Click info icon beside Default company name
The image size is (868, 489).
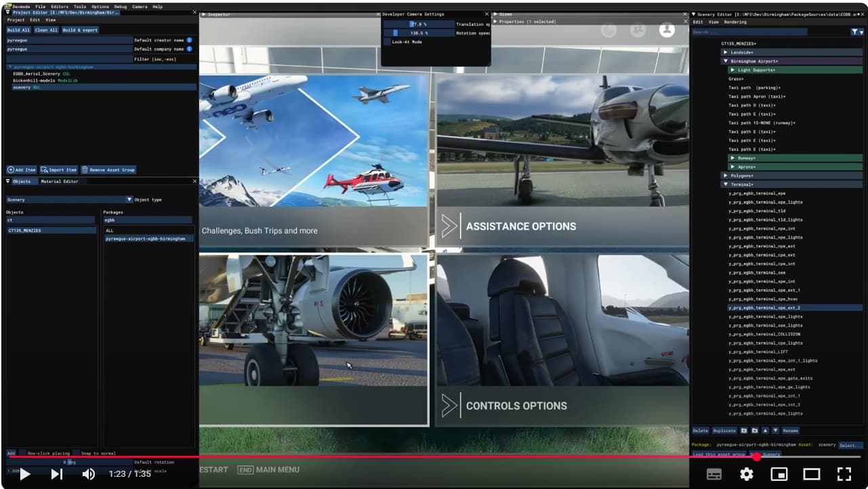(189, 49)
